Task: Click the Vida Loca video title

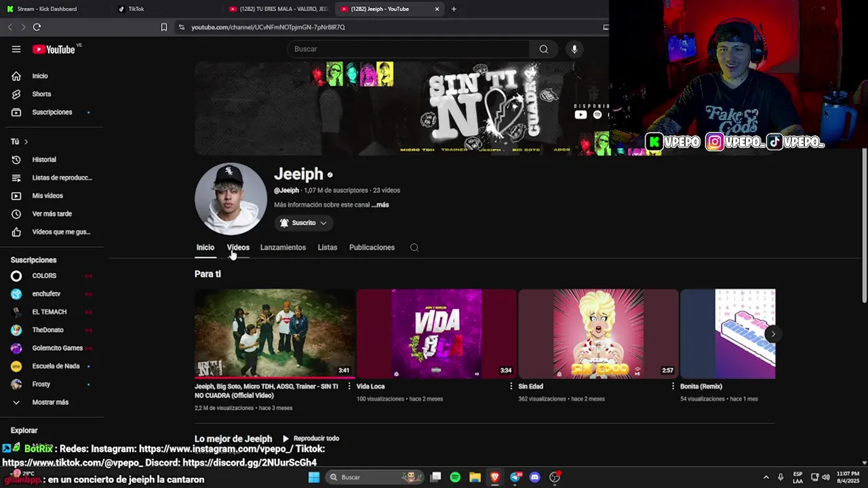Action: click(x=371, y=386)
